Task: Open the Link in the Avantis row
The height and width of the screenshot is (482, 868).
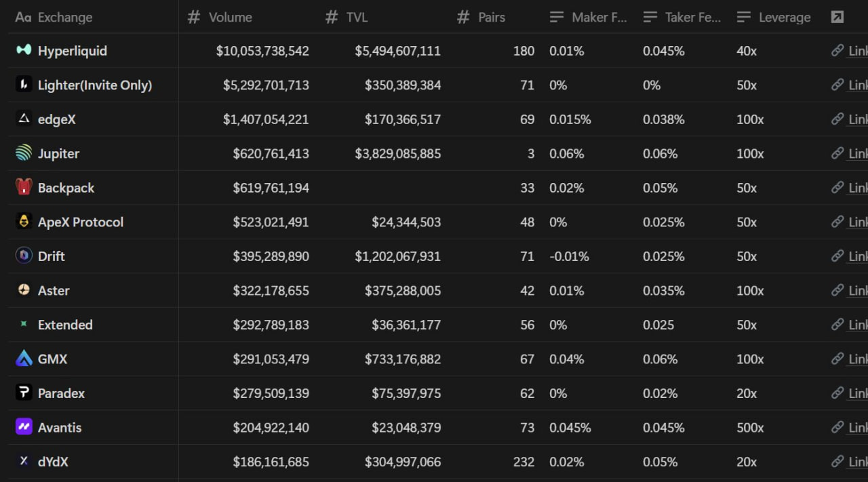Action: click(x=858, y=428)
